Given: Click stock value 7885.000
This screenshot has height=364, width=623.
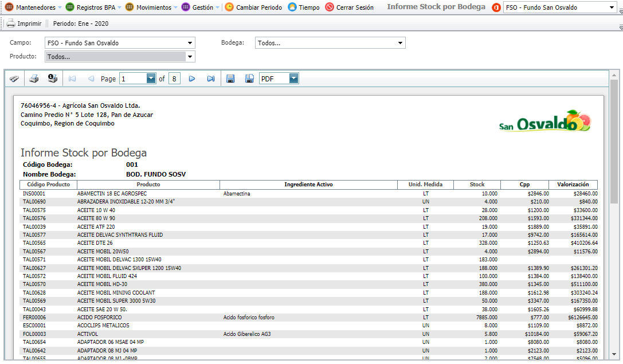Looking at the screenshot, I should pos(487,318).
